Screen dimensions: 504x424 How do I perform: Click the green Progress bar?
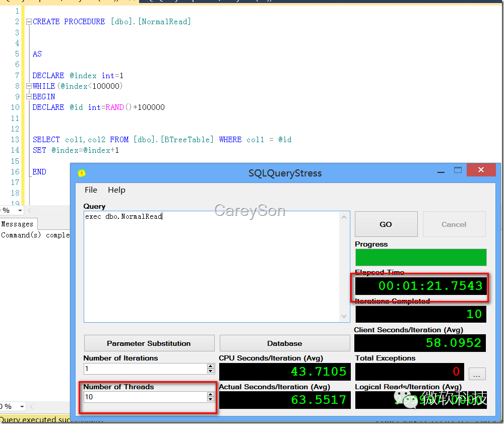[x=421, y=257]
